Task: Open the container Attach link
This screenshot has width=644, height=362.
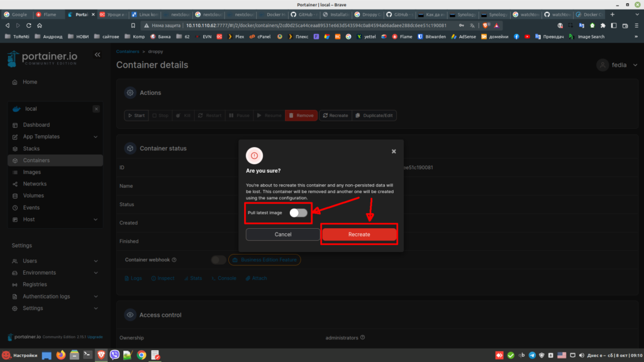Action: tap(256, 278)
